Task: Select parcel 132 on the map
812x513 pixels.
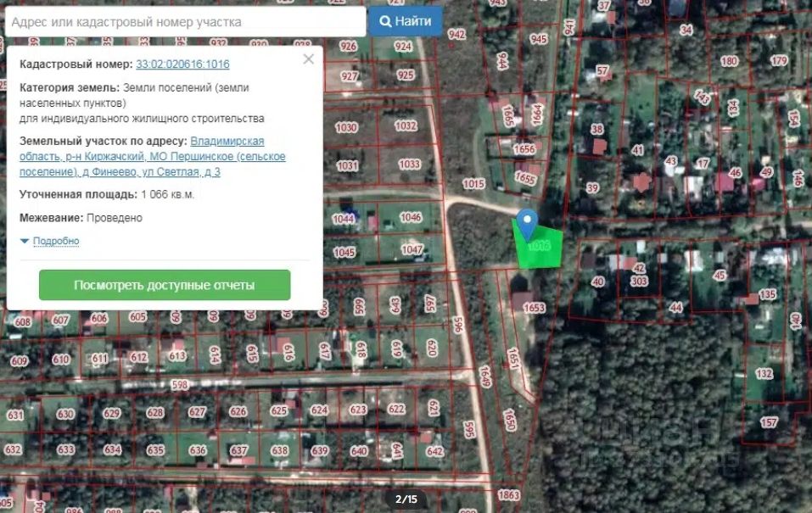Action: (x=764, y=373)
